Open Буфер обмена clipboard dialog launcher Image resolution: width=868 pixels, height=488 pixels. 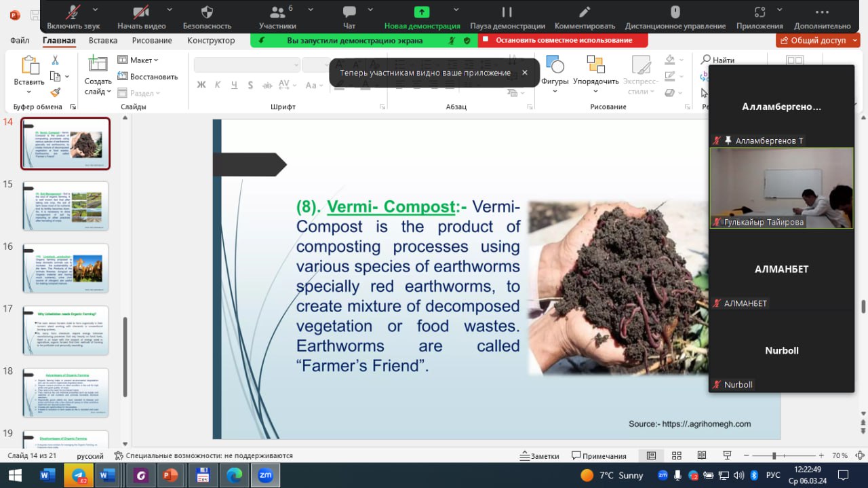click(x=73, y=107)
